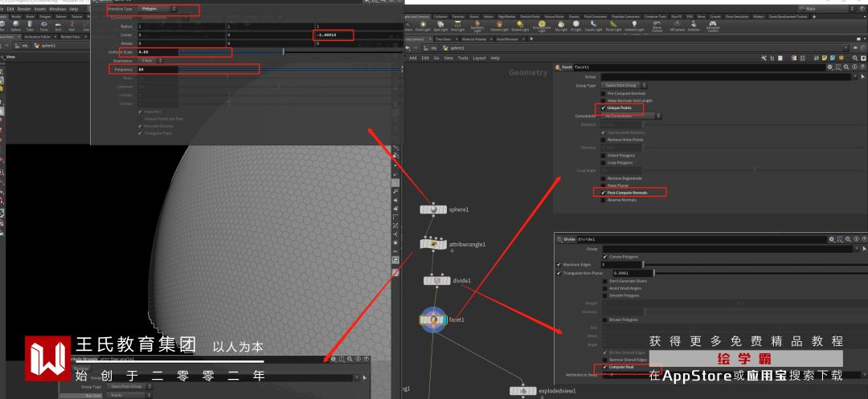The height and width of the screenshot is (399, 868).
Task: Open the Go menu in network editor
Action: click(436, 58)
